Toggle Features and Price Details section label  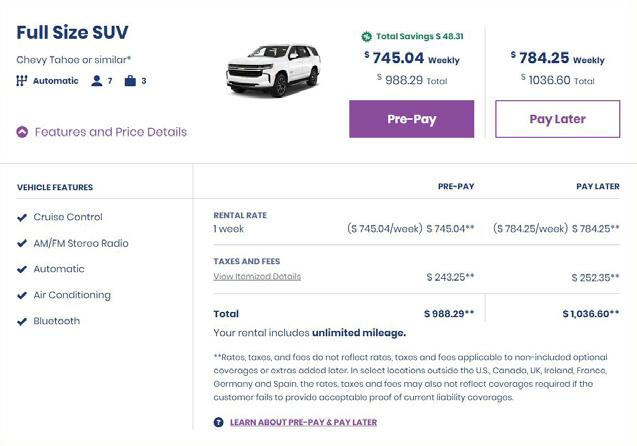(x=110, y=132)
